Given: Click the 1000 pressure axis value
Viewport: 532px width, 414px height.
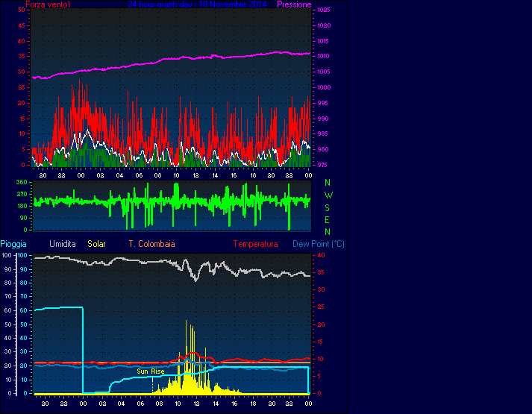Looking at the screenshot, I should point(324,87).
